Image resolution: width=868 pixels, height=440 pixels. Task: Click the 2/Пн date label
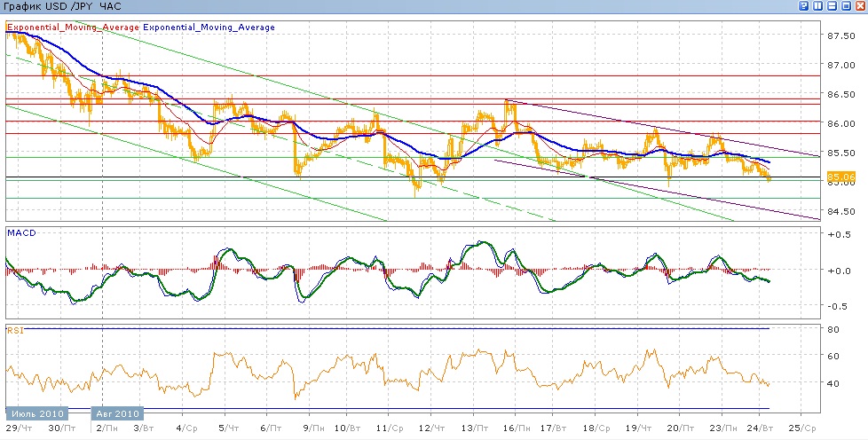click(107, 428)
